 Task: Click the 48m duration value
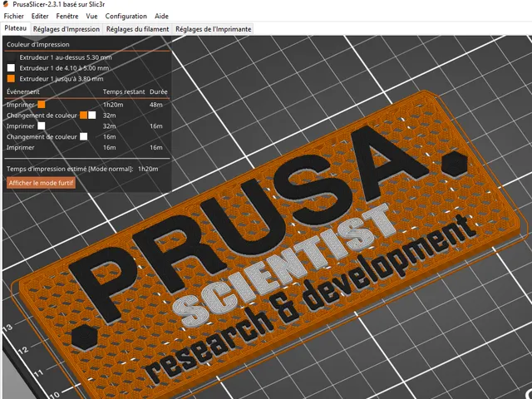click(156, 105)
